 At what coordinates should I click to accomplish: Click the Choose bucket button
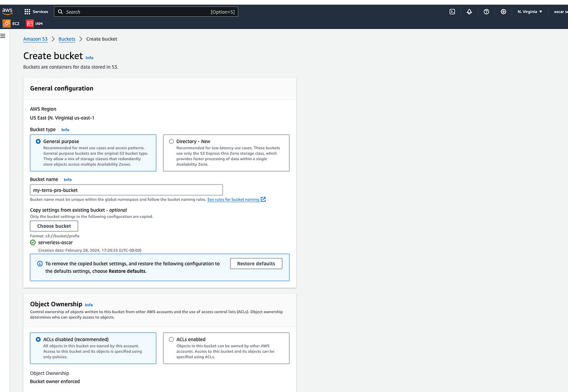[x=53, y=226]
